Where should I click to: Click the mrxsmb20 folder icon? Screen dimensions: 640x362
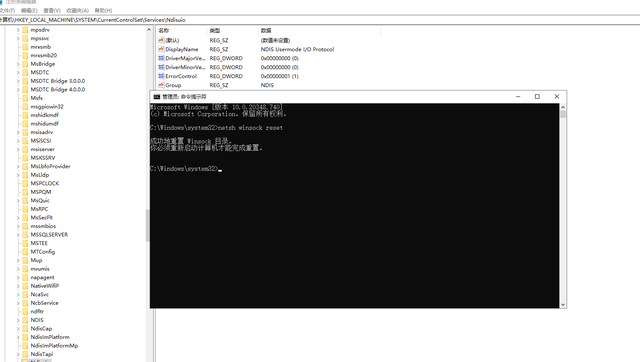pyautogui.click(x=25, y=56)
